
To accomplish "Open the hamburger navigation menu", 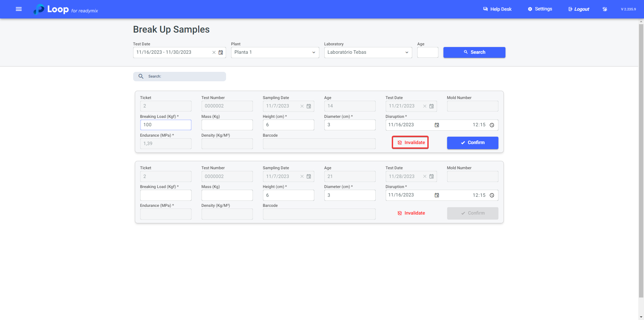I will click(19, 9).
